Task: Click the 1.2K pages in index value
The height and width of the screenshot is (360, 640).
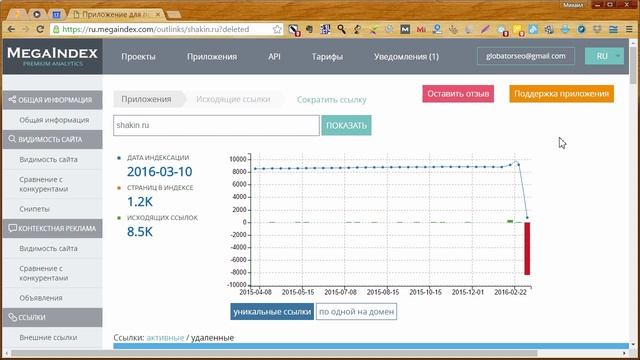Action: pyautogui.click(x=140, y=202)
